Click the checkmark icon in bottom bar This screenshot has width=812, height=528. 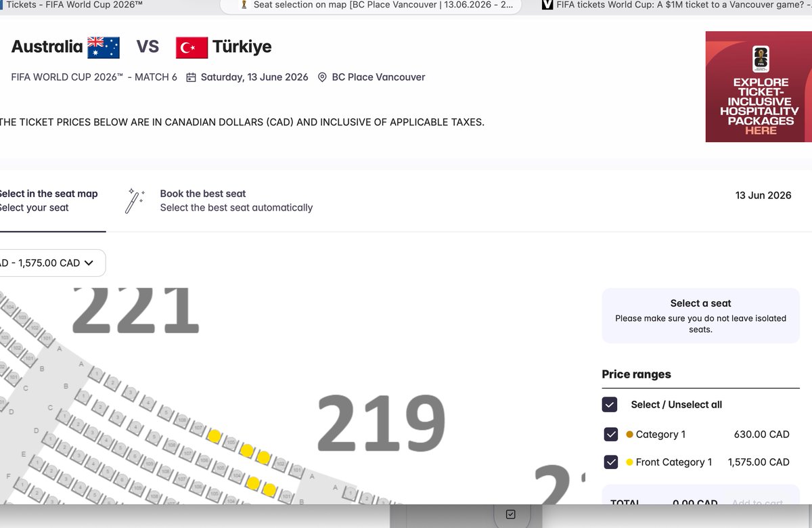(x=511, y=514)
